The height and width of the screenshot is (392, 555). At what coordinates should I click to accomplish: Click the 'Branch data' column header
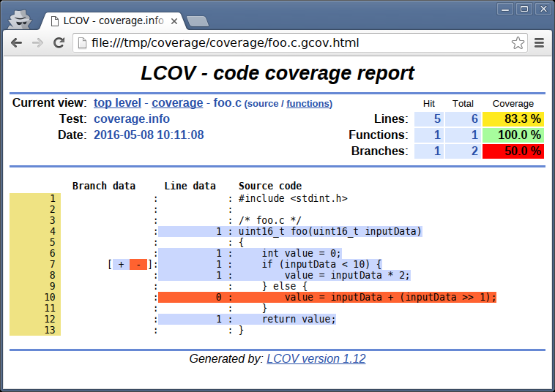click(104, 186)
